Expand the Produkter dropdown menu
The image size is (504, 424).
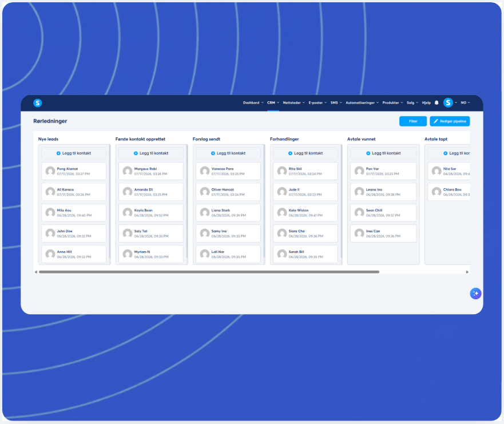click(392, 103)
